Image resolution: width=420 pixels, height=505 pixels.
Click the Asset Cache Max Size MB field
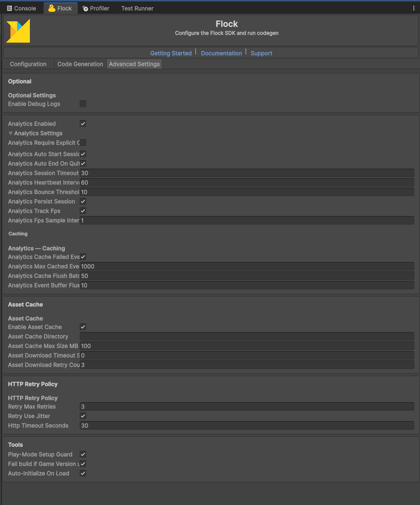(x=247, y=346)
